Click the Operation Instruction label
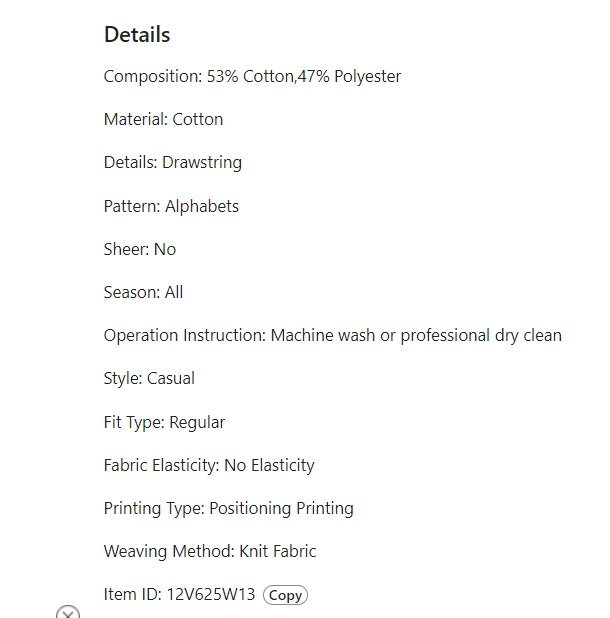This screenshot has width=610, height=618. click(x=184, y=335)
